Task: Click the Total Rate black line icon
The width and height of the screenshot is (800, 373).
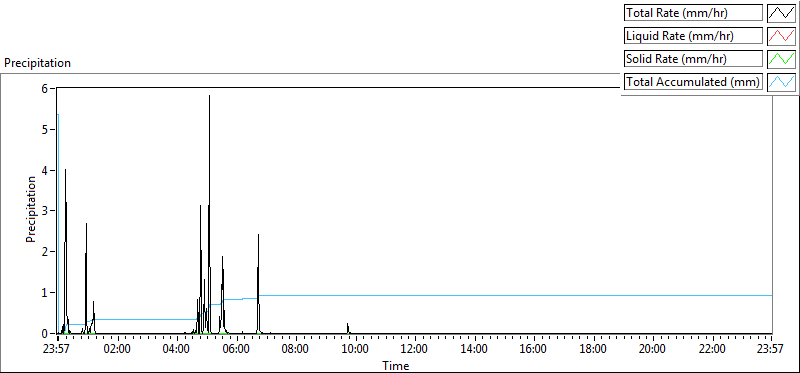Action: (781, 13)
